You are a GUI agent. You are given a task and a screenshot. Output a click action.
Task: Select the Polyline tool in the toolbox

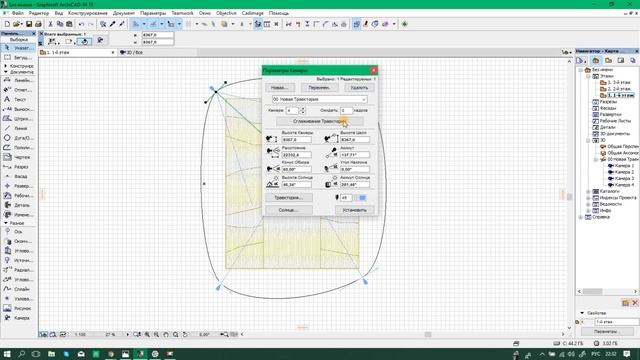tap(18, 147)
